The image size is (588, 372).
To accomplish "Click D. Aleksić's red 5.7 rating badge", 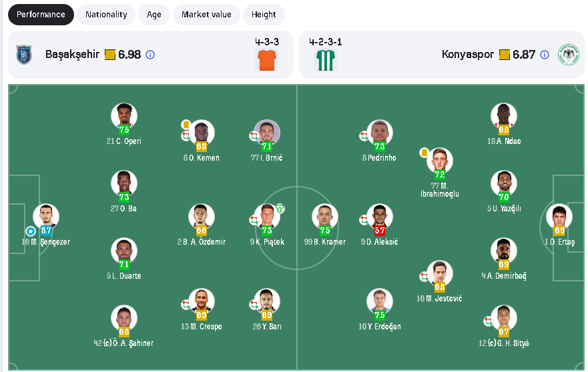I will (x=380, y=230).
